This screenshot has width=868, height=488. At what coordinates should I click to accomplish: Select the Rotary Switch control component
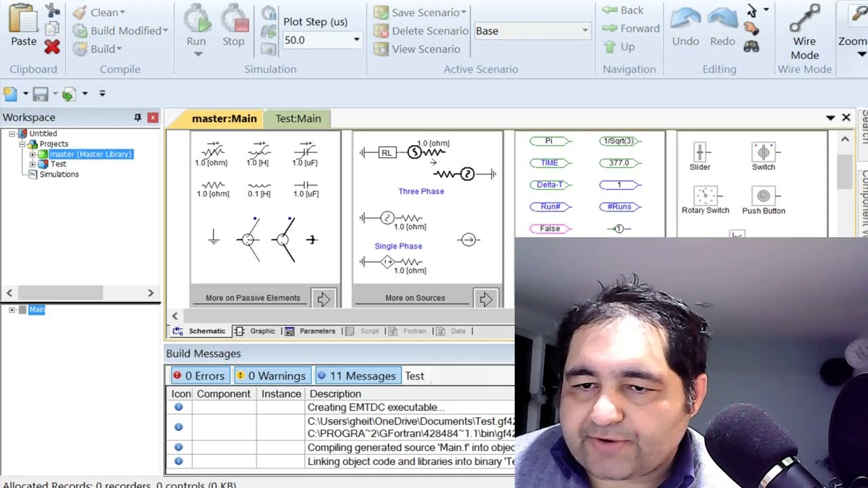point(705,201)
